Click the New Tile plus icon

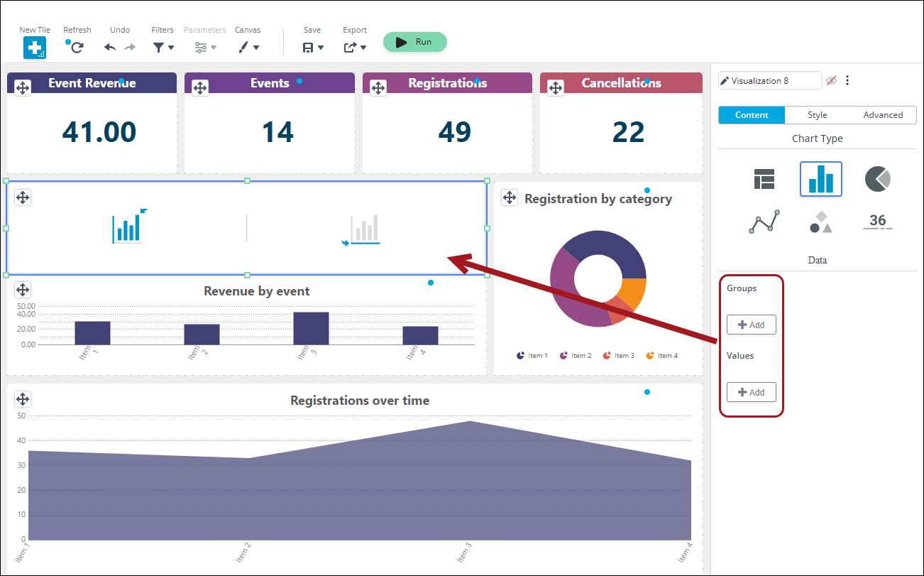tap(35, 48)
